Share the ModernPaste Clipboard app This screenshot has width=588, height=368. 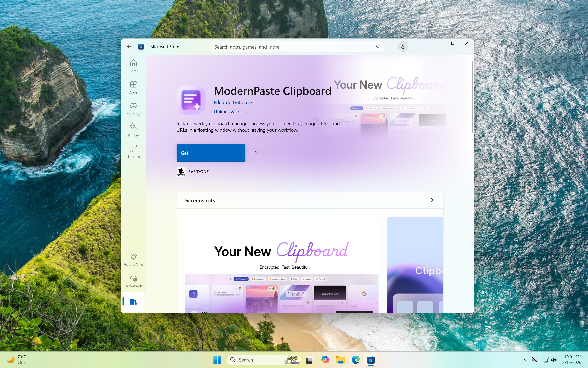click(255, 153)
